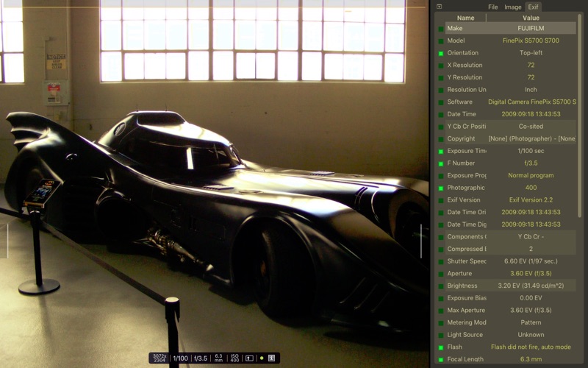
Task: Select the Date Time Ori row name
Action: click(x=467, y=212)
